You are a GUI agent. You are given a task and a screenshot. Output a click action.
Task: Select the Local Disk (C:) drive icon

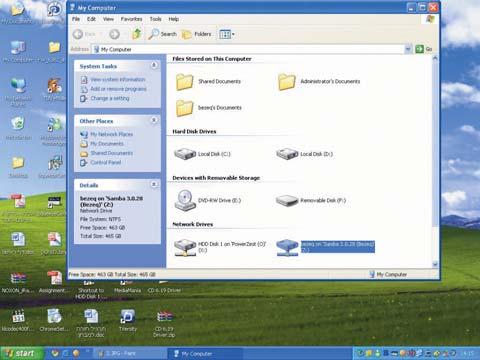pos(185,154)
